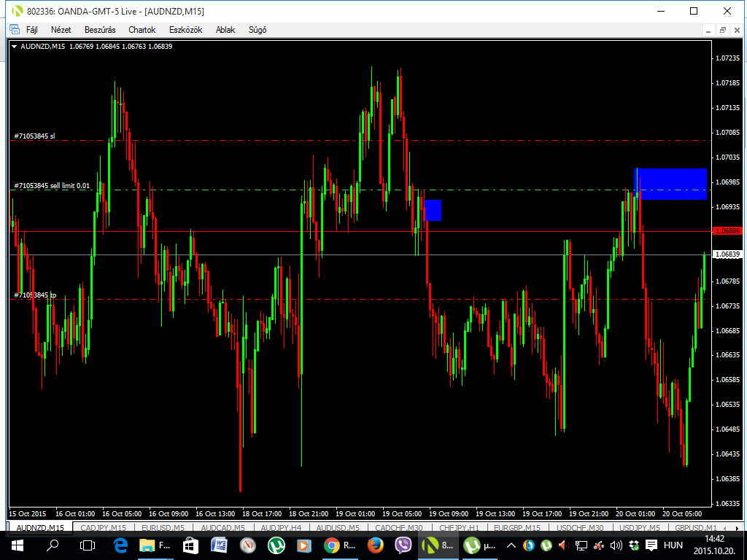Open the Eszközök menu
This screenshot has width=747, height=560.
tap(185, 30)
